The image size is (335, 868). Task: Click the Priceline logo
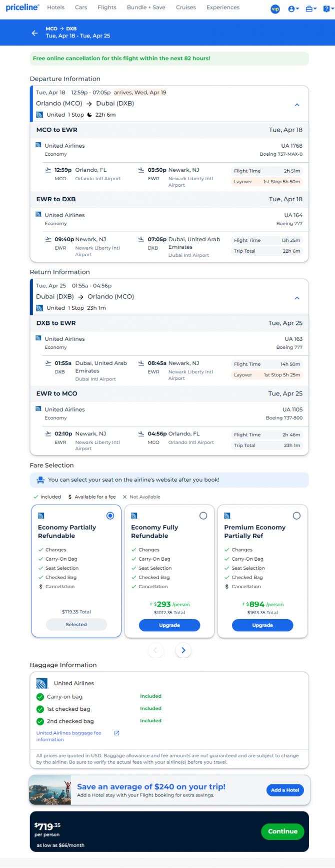(22, 8)
